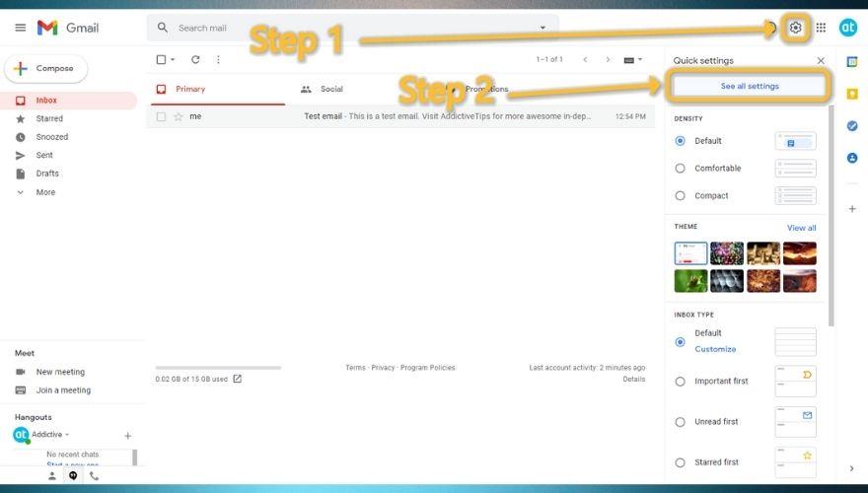Open the Google apps grid
The width and height of the screenshot is (868, 493).
[821, 28]
